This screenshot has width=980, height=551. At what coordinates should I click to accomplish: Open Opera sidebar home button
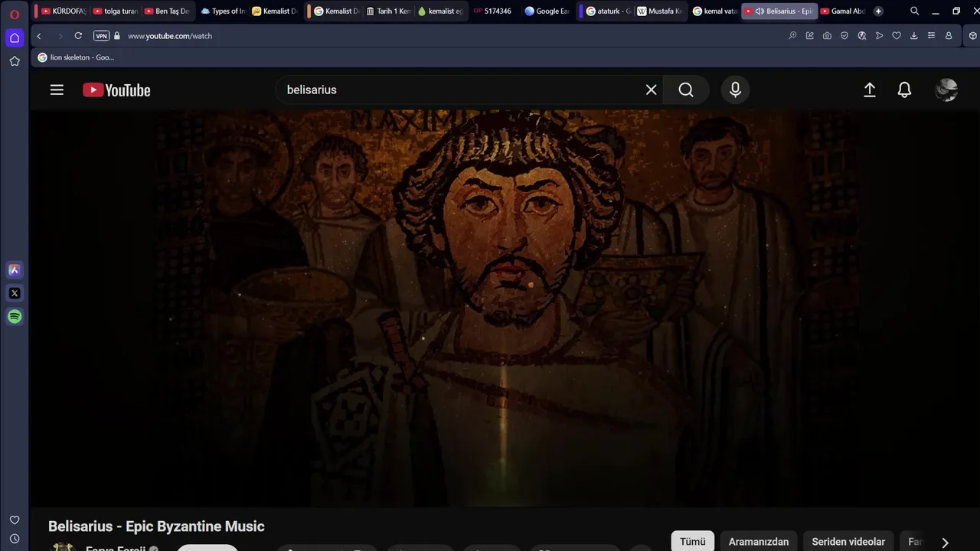tap(15, 37)
